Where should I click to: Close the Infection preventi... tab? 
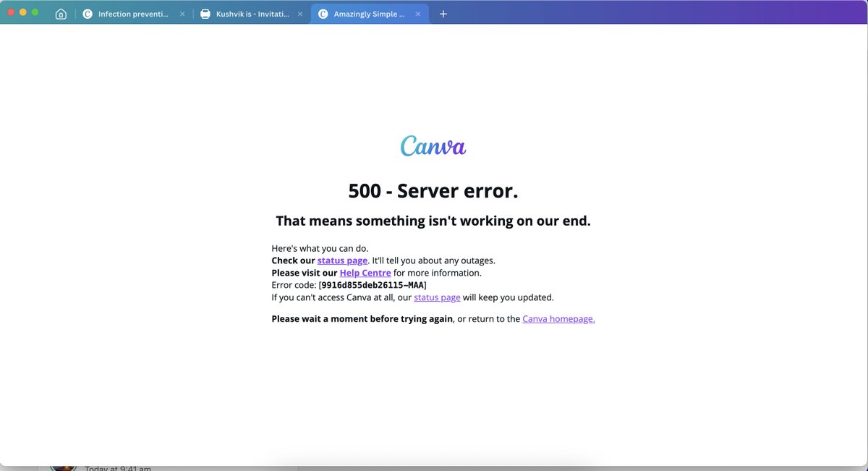click(182, 14)
